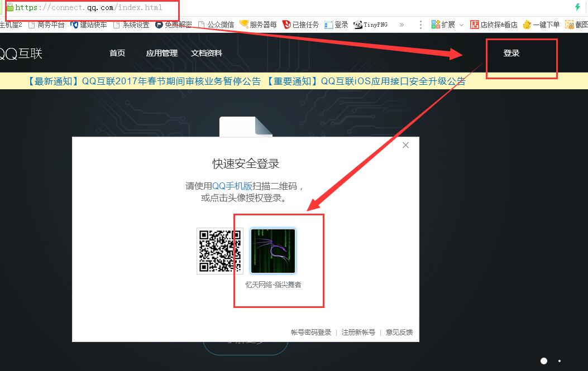Click 注册新帐号 link
This screenshot has height=371, width=588.
358,333
